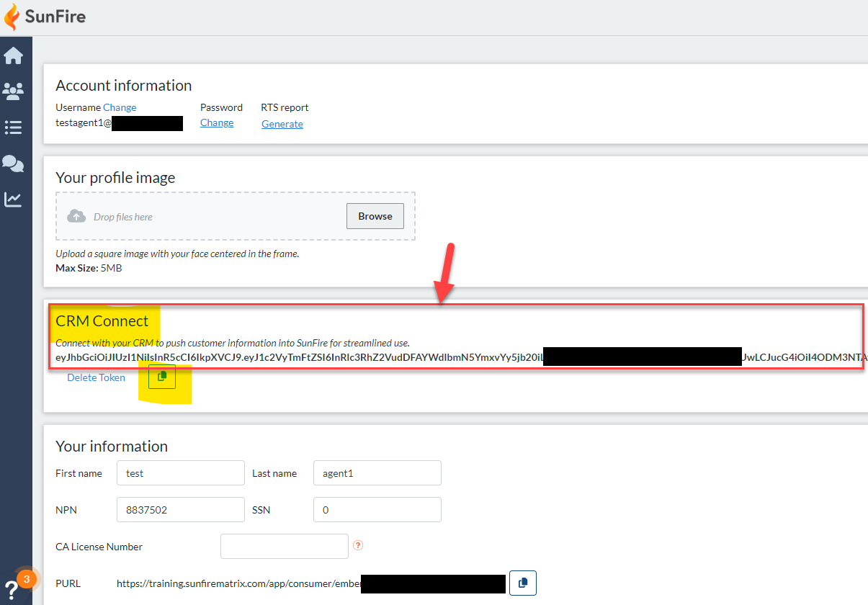
Task: Copy the PURL link
Action: [523, 583]
